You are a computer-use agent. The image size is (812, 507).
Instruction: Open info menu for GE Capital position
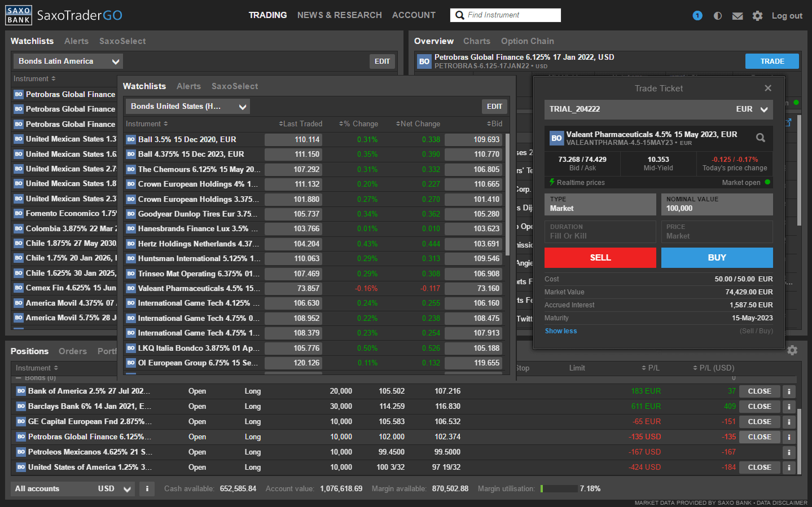pos(789,422)
